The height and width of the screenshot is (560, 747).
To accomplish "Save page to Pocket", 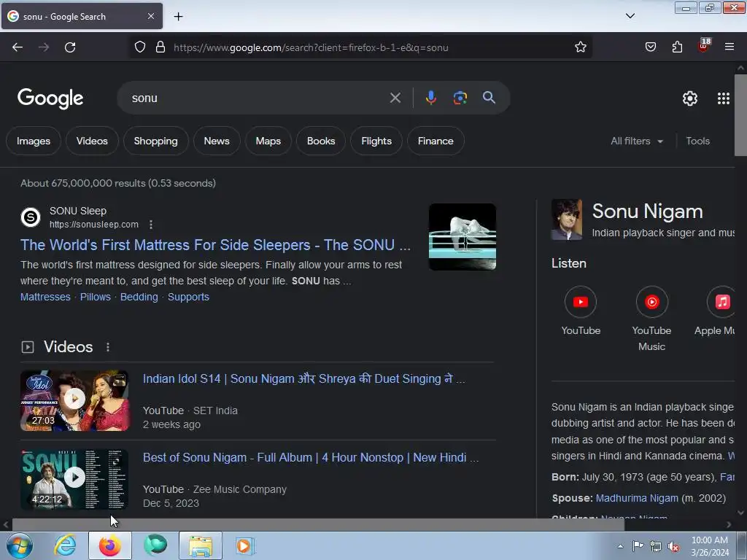I will point(650,47).
